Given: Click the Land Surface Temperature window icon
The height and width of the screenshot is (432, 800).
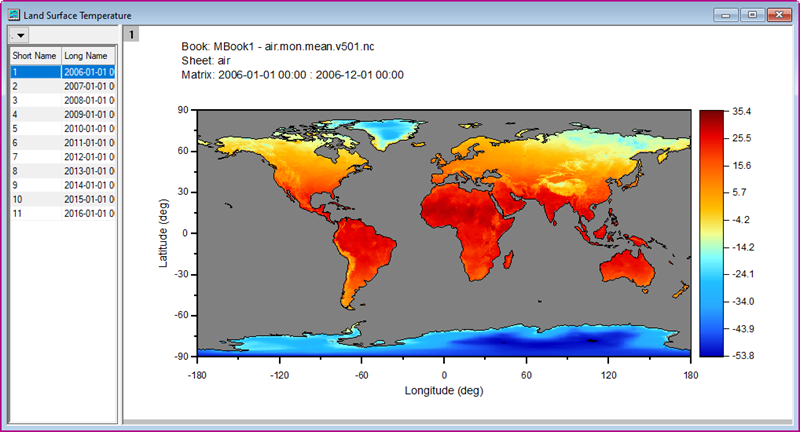Looking at the screenshot, I should tap(13, 14).
